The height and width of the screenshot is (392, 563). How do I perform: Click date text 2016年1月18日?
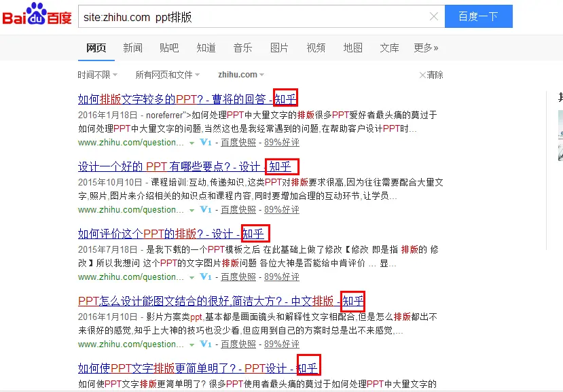108,115
